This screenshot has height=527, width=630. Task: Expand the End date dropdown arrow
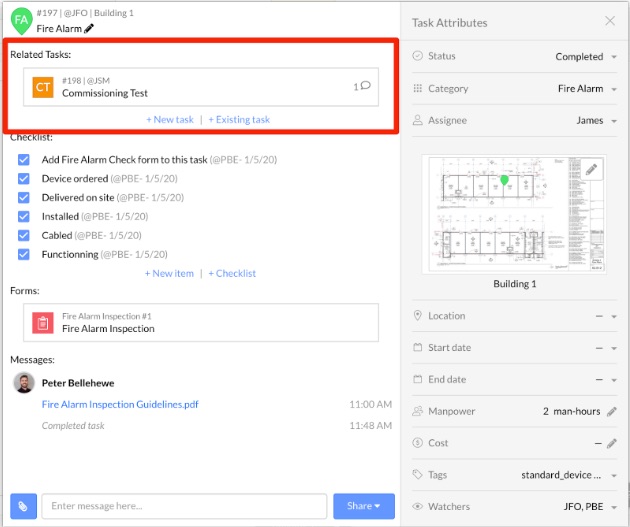point(614,380)
